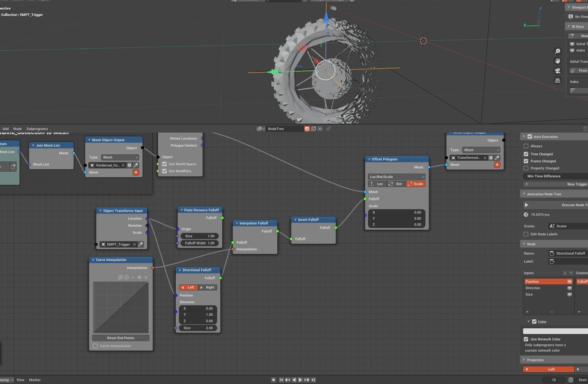Click the viewport zoom magnifier icon

(558, 51)
